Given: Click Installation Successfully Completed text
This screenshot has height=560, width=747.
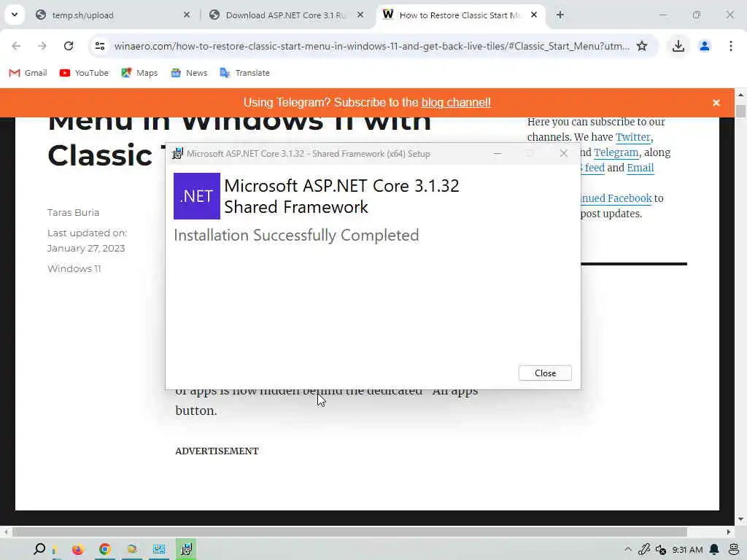Looking at the screenshot, I should pyautogui.click(x=296, y=236).
